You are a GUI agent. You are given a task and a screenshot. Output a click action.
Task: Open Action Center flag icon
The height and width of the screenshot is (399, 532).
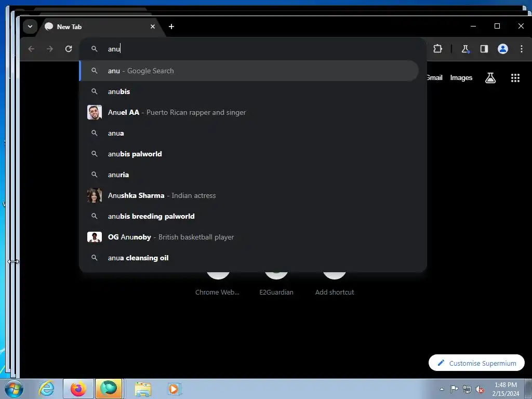point(454,389)
